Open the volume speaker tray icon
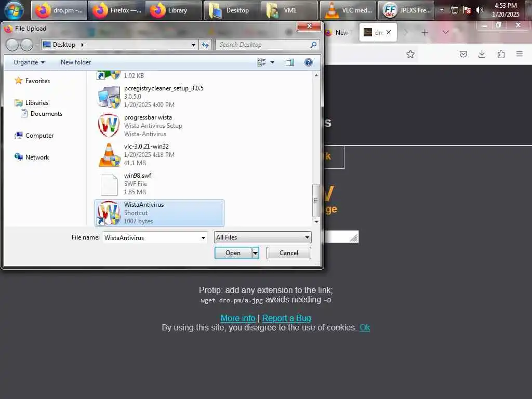This screenshot has height=399, width=532. tap(479, 10)
